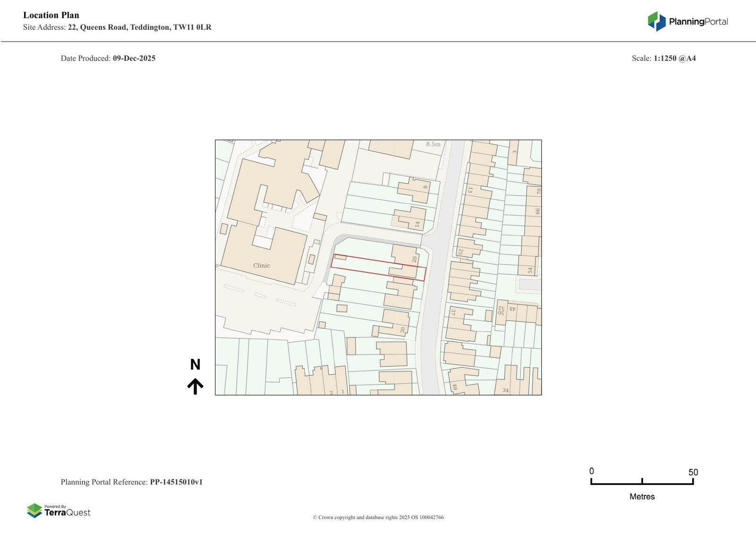The height and width of the screenshot is (535, 756).
Task: Click the house numbered 37 on map
Action: (459, 324)
